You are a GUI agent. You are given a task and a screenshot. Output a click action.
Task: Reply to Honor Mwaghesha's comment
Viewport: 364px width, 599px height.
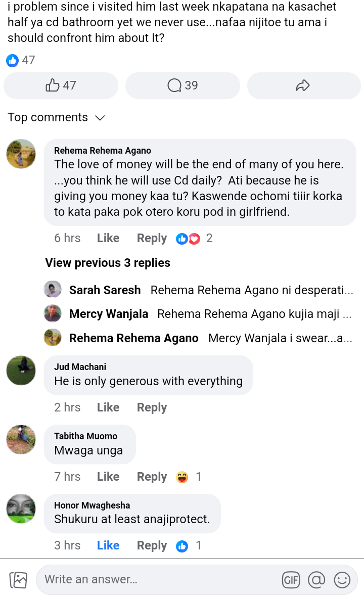point(152,545)
